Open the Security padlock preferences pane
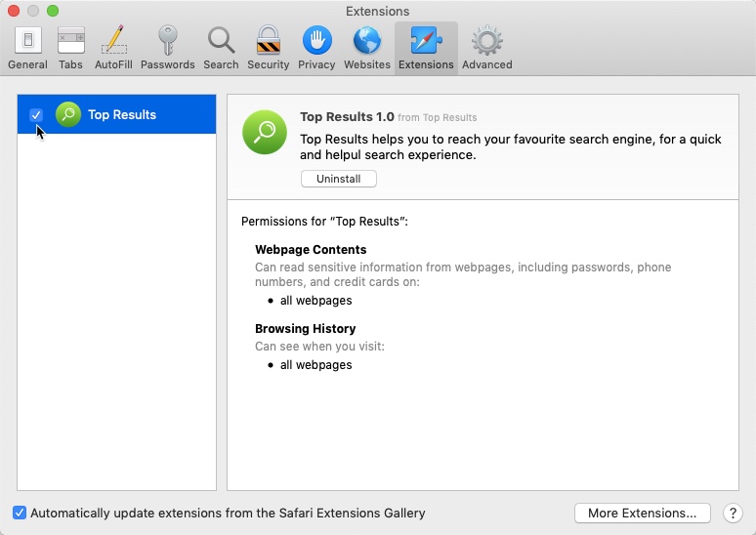Image resolution: width=756 pixels, height=535 pixels. (x=268, y=48)
